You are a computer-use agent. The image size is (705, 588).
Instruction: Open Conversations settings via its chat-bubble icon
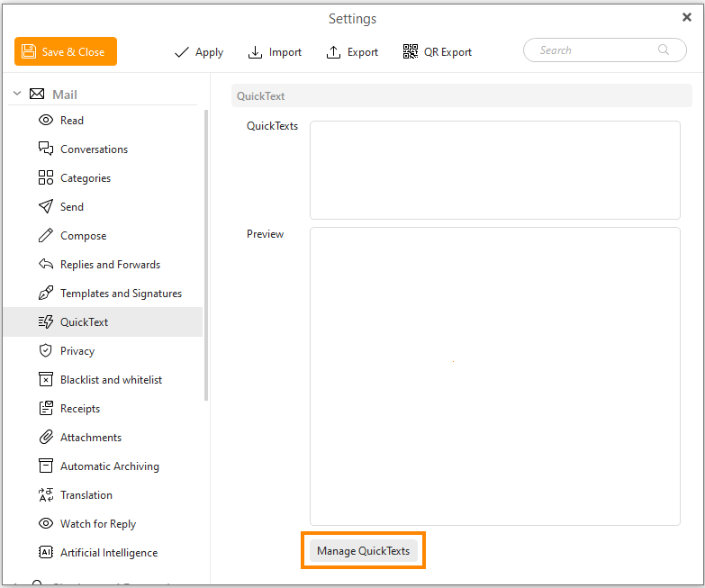(46, 149)
